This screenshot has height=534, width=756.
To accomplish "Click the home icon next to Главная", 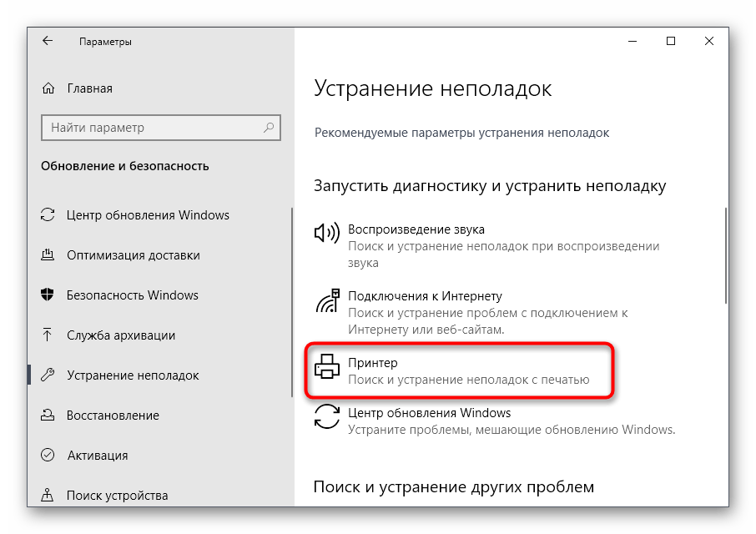I will point(48,88).
